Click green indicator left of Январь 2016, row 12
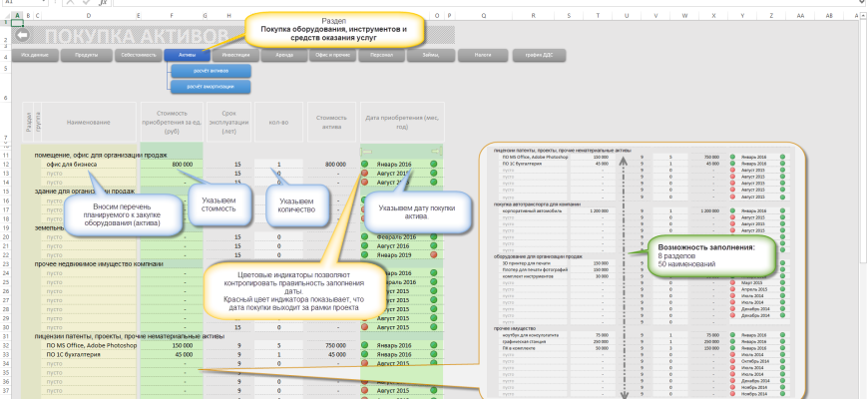Screen dimensions: 868x399 point(366,164)
